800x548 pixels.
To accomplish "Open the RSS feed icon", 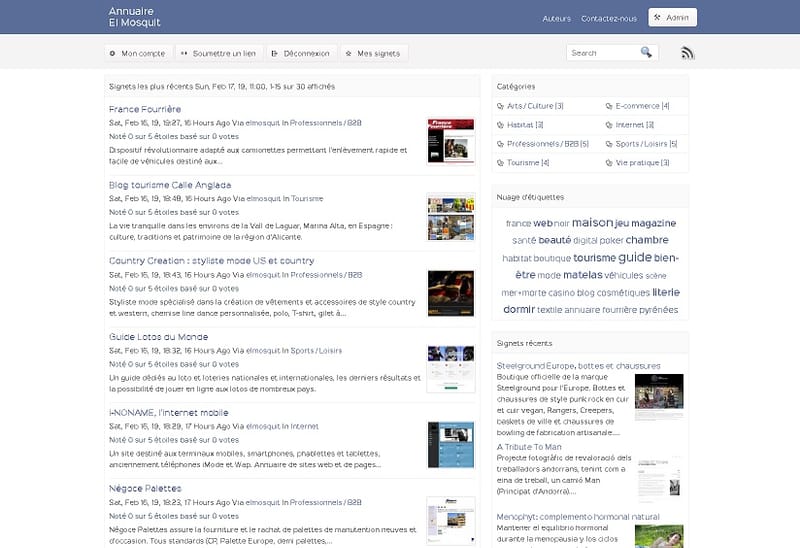I will pos(687,53).
